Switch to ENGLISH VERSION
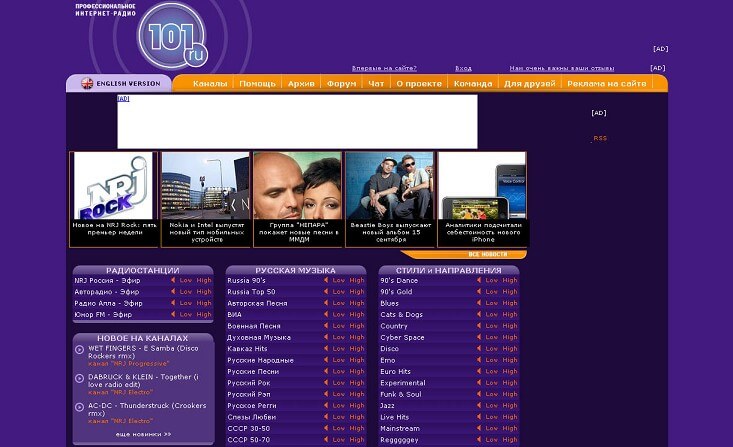Screen dimensions: 733x447 pos(128,84)
